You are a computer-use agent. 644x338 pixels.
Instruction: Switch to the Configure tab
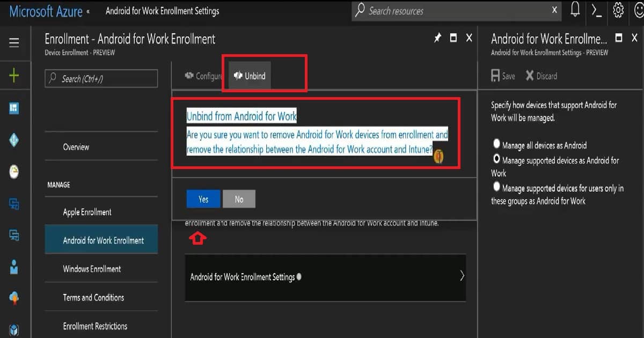click(203, 76)
